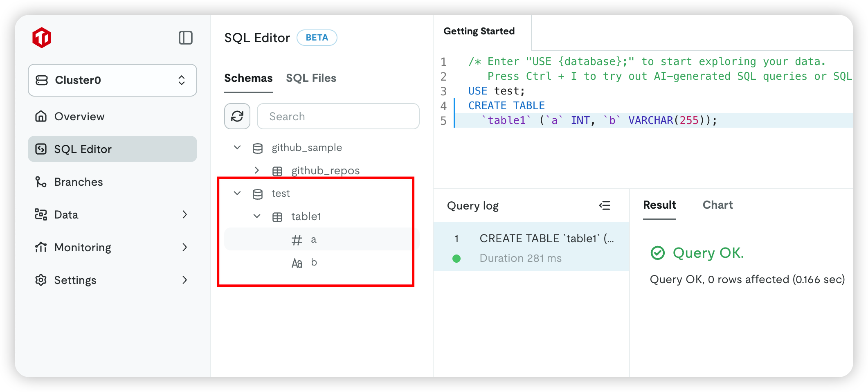Switch to the Chart tab
The height and width of the screenshot is (392, 868).
[717, 205]
